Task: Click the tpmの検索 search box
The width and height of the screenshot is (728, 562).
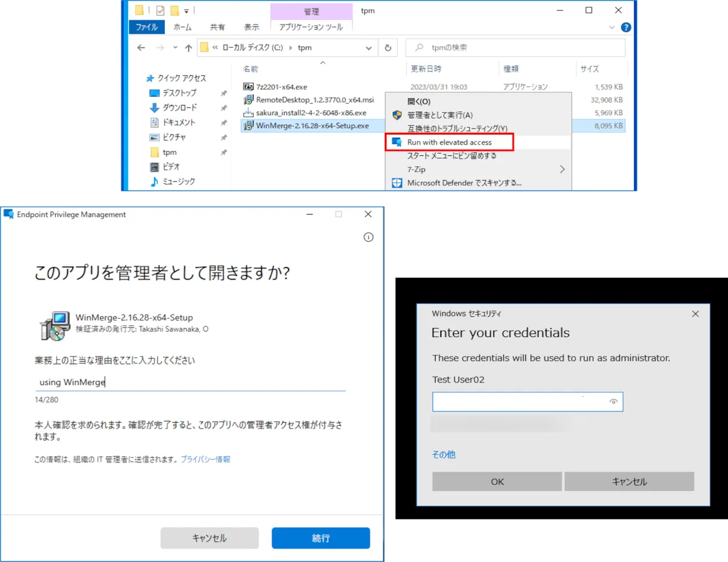Action: click(515, 48)
